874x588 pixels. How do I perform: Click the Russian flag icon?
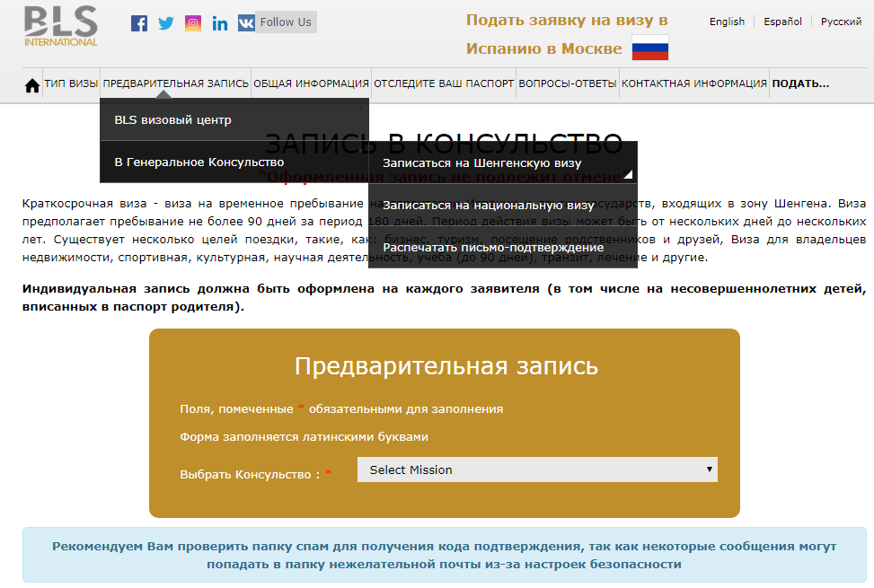649,48
